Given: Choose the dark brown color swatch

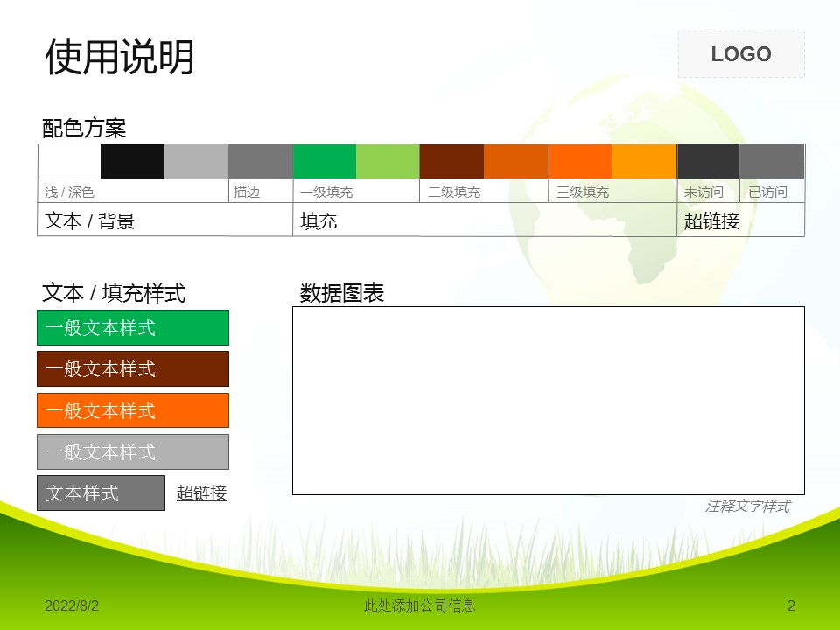Looking at the screenshot, I should click(x=451, y=162).
